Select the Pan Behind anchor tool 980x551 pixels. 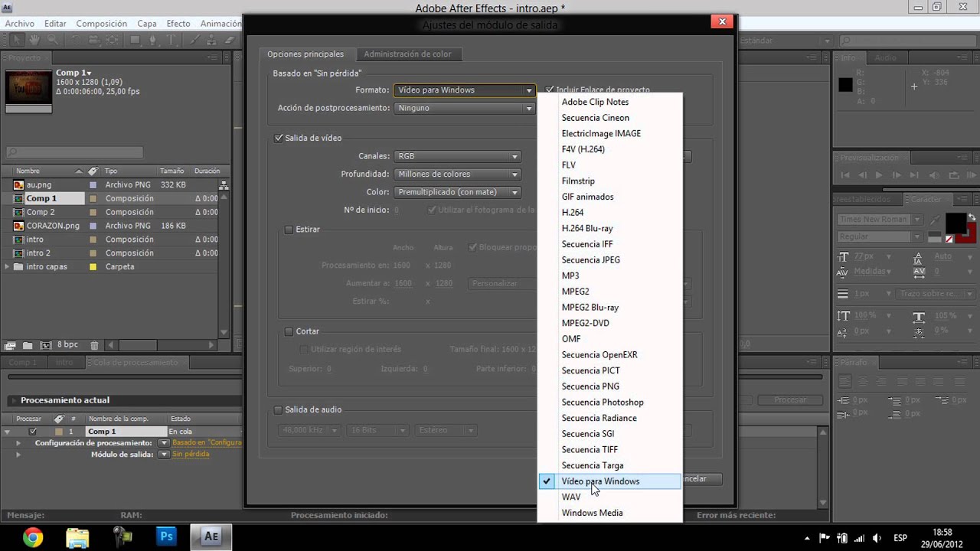[x=113, y=40]
